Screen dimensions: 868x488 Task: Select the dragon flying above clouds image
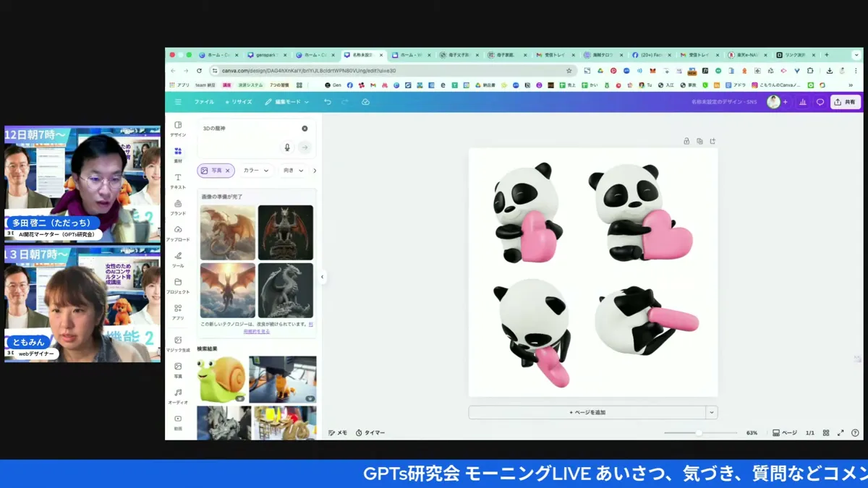pos(228,290)
